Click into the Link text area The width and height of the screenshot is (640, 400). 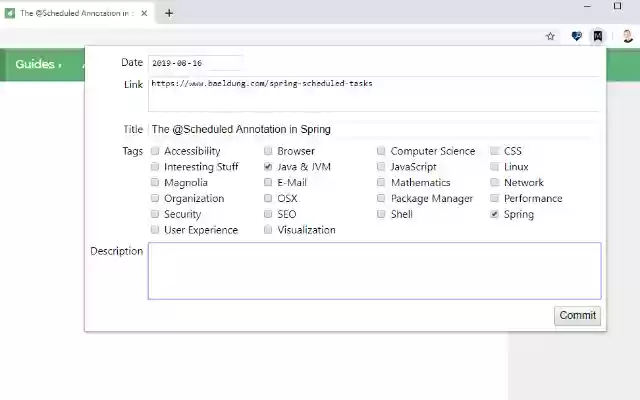click(374, 94)
